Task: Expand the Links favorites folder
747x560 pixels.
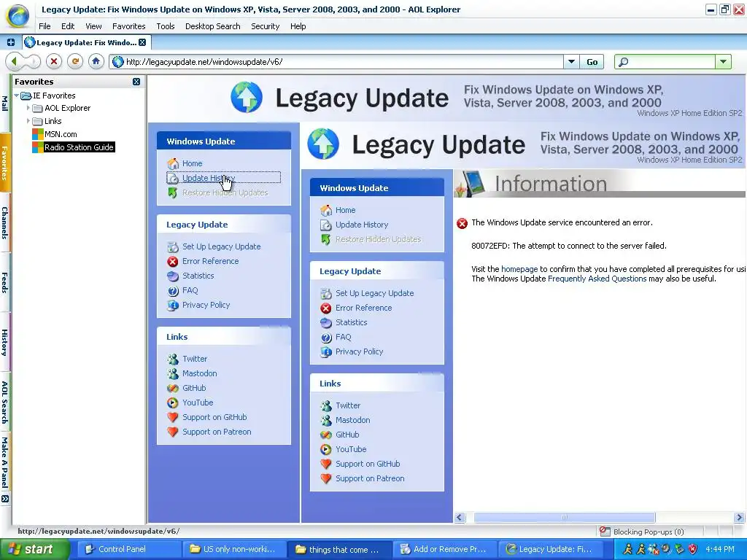Action: click(x=28, y=121)
